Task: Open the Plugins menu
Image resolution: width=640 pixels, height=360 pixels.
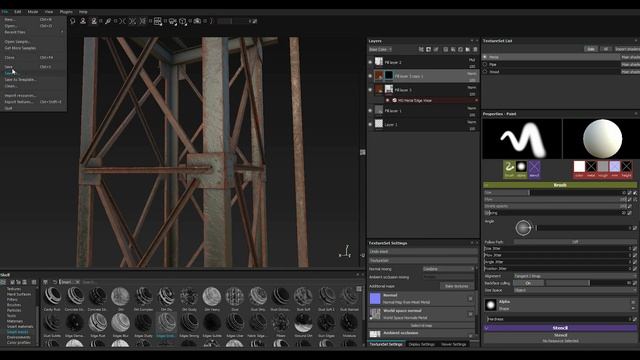Action: point(66,12)
